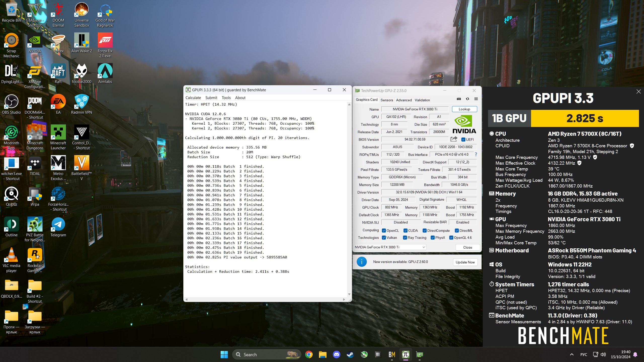Open Vortex desktop shortcut
This screenshot has height=362, width=644.
(x=58, y=43)
